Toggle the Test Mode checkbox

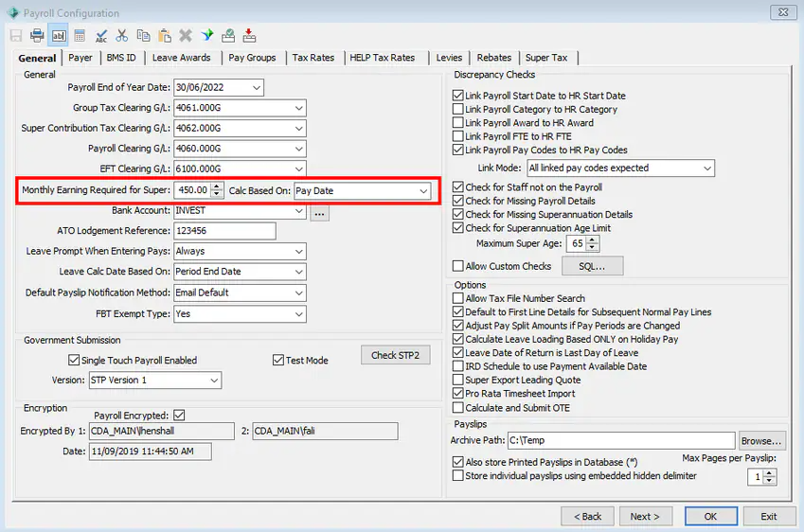[278, 361]
